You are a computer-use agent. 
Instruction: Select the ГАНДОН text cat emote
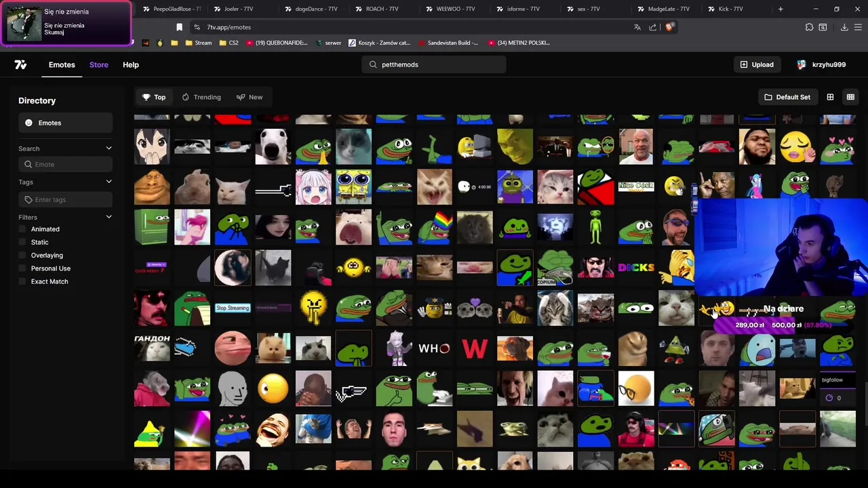[152, 348]
